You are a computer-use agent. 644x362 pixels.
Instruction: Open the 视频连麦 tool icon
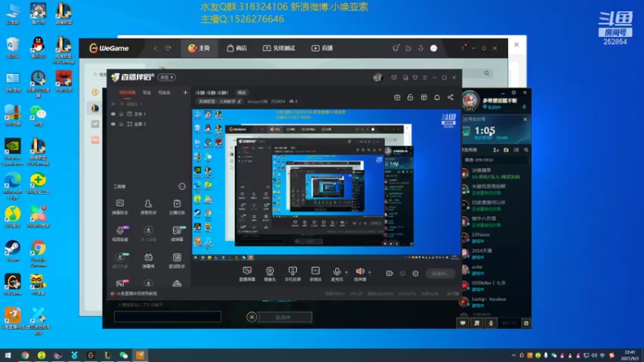tap(120, 233)
